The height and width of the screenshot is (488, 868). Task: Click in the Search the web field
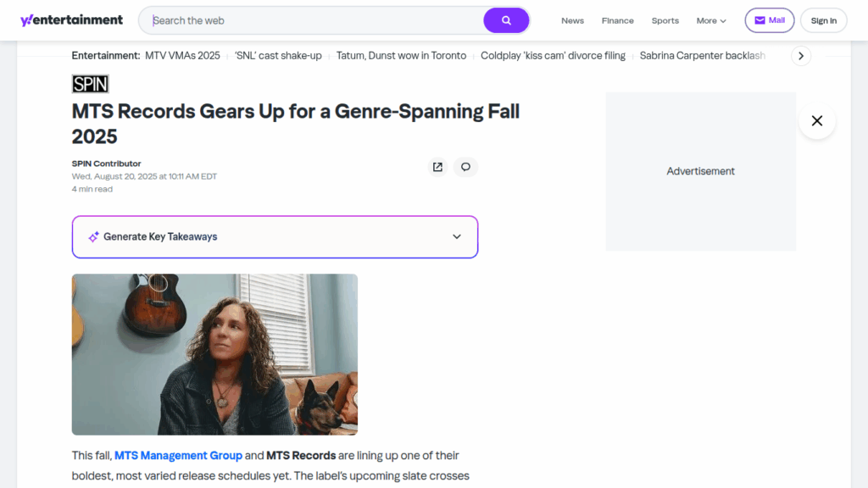[314, 20]
